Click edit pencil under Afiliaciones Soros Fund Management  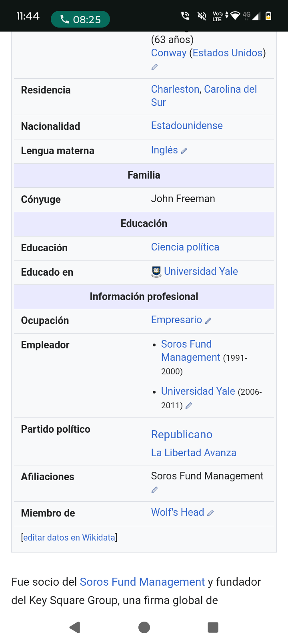pyautogui.click(x=154, y=490)
